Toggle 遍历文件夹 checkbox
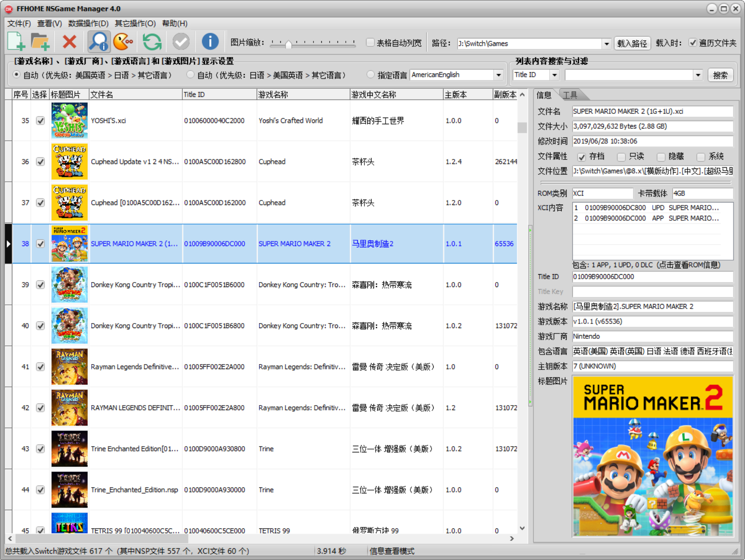 pyautogui.click(x=693, y=42)
